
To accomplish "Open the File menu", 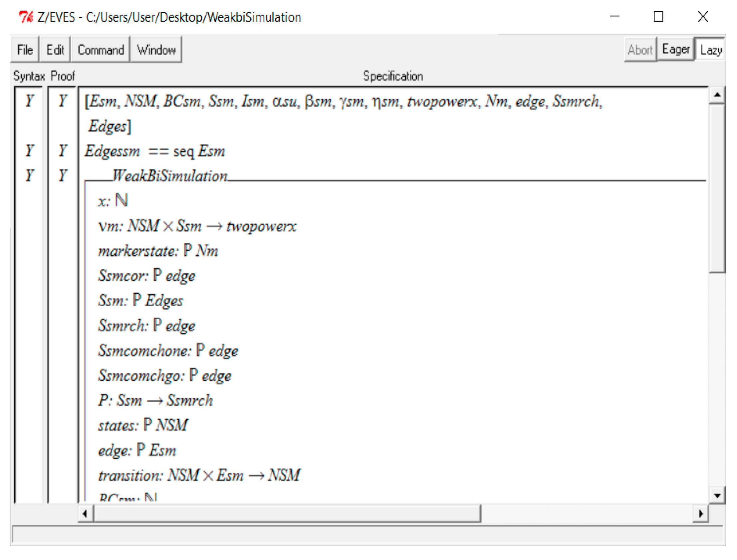I will tap(25, 50).
